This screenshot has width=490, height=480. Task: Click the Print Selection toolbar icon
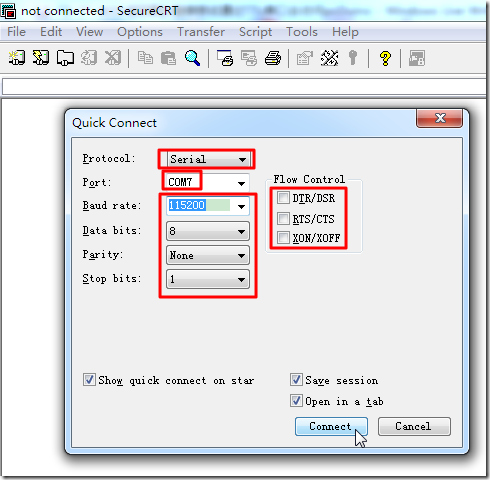[249, 58]
